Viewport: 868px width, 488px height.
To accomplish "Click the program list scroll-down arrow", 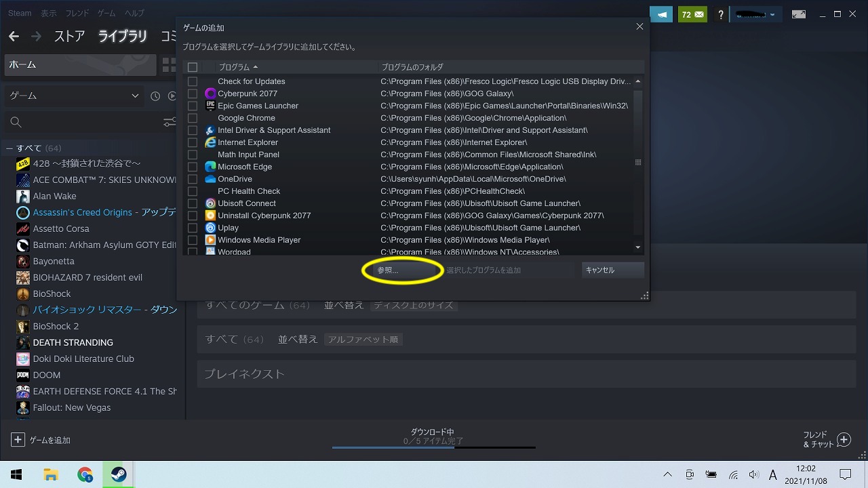I will point(638,247).
